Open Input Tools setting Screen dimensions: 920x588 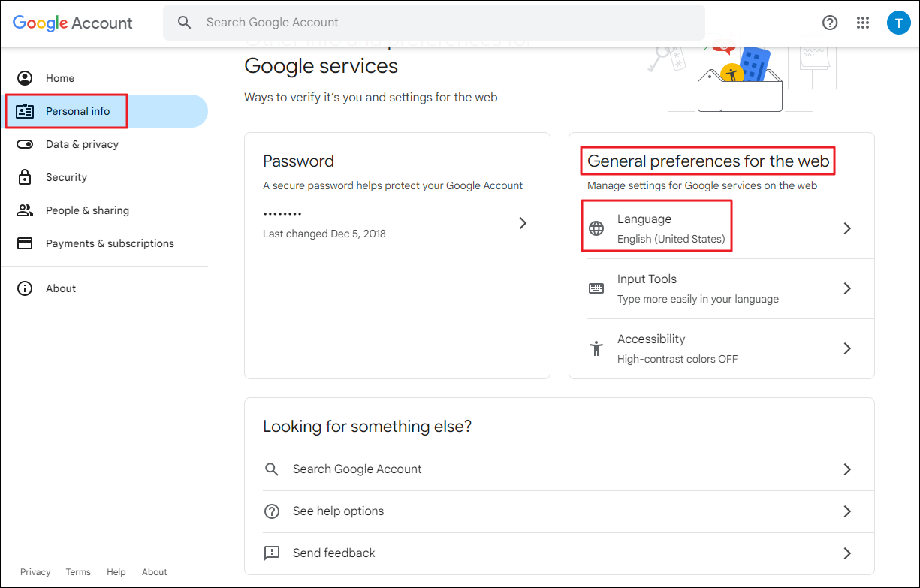(x=721, y=288)
